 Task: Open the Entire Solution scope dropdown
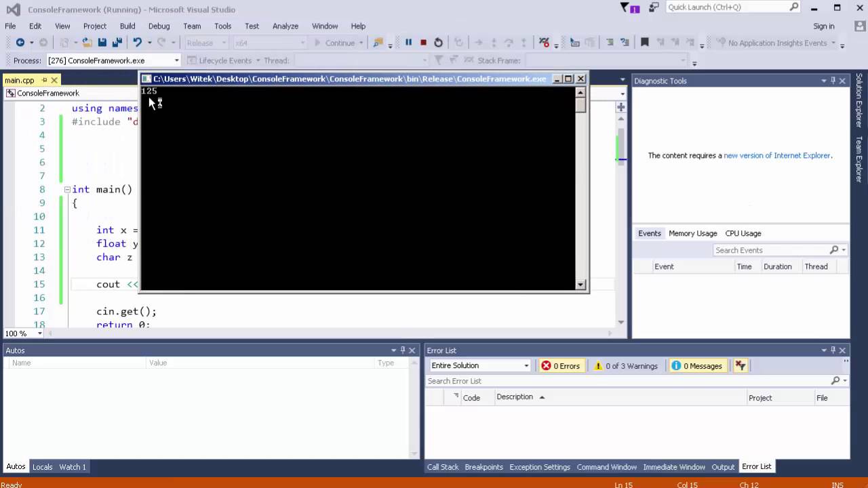click(x=526, y=366)
